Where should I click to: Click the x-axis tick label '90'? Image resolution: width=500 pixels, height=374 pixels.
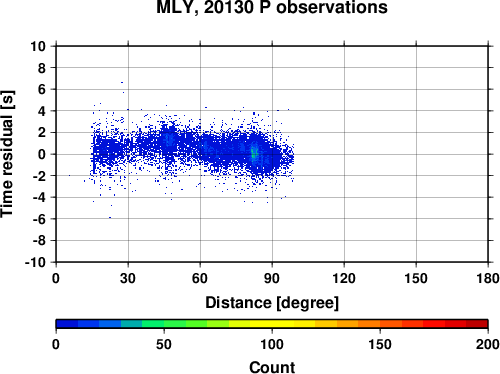[272, 278]
